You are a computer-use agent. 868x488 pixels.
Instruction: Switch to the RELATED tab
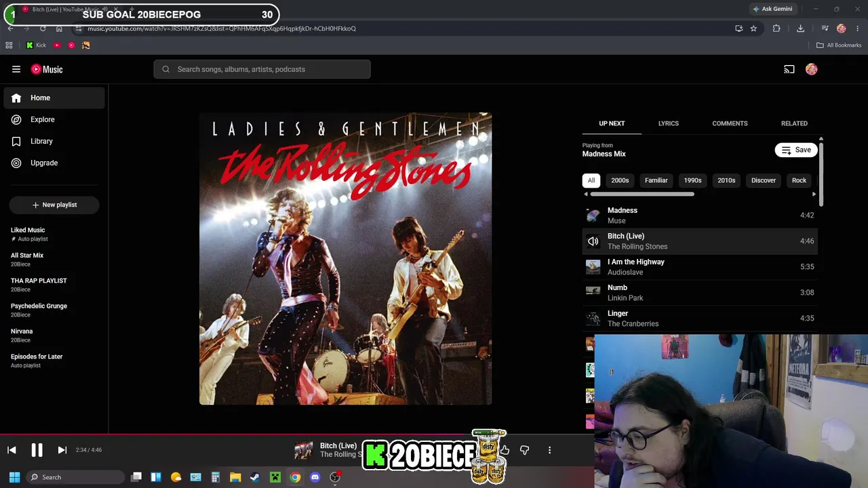[x=794, y=123]
